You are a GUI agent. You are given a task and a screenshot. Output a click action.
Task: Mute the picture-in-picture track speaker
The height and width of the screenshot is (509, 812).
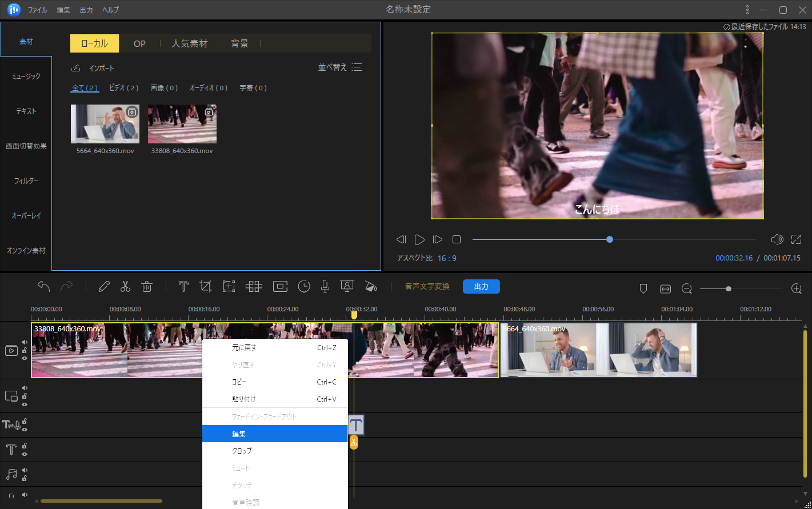(x=25, y=388)
